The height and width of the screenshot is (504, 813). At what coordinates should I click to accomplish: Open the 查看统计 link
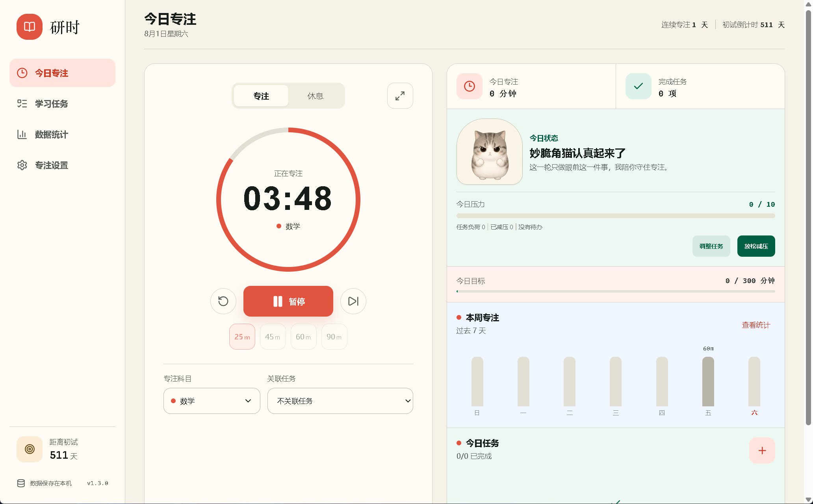click(756, 325)
